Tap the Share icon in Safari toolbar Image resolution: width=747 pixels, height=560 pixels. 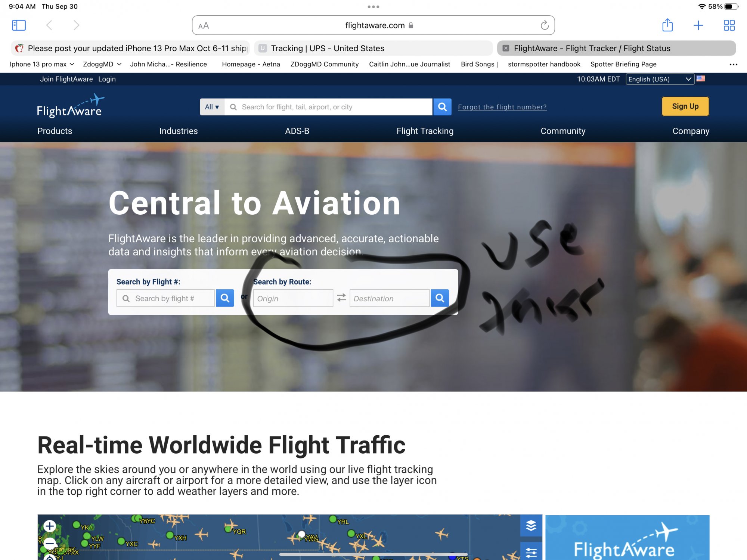click(667, 25)
